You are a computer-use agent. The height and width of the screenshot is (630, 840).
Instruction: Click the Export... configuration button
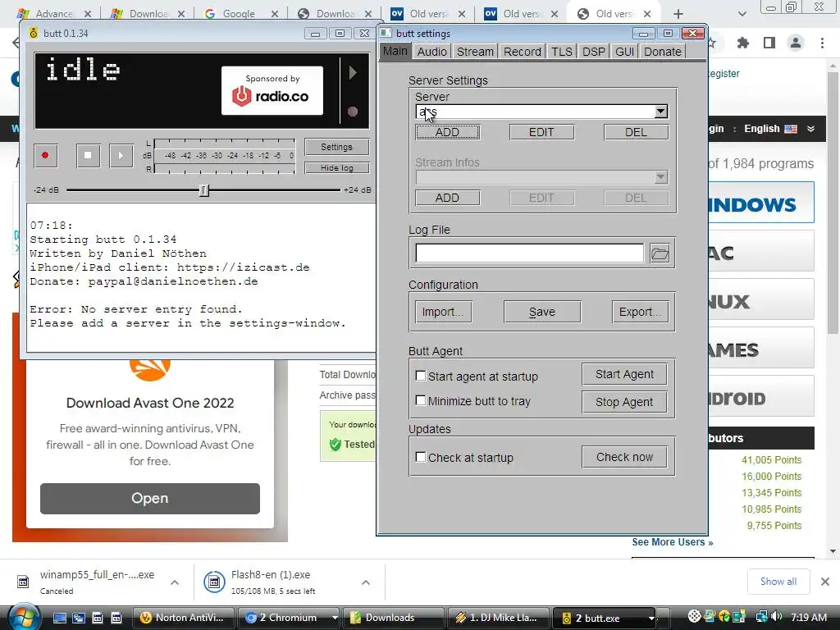coord(640,312)
